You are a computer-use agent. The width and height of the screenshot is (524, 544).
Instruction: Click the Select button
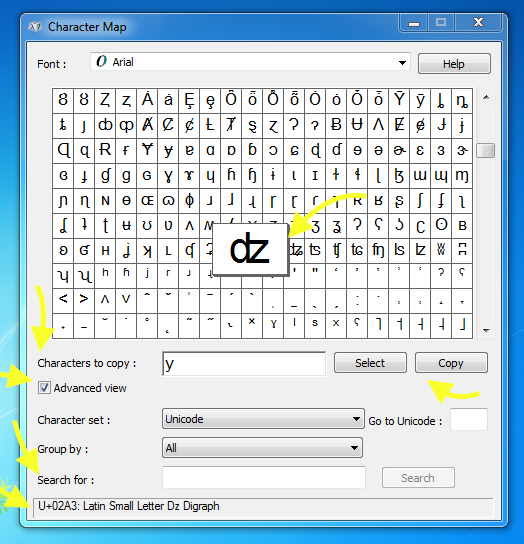[370, 363]
